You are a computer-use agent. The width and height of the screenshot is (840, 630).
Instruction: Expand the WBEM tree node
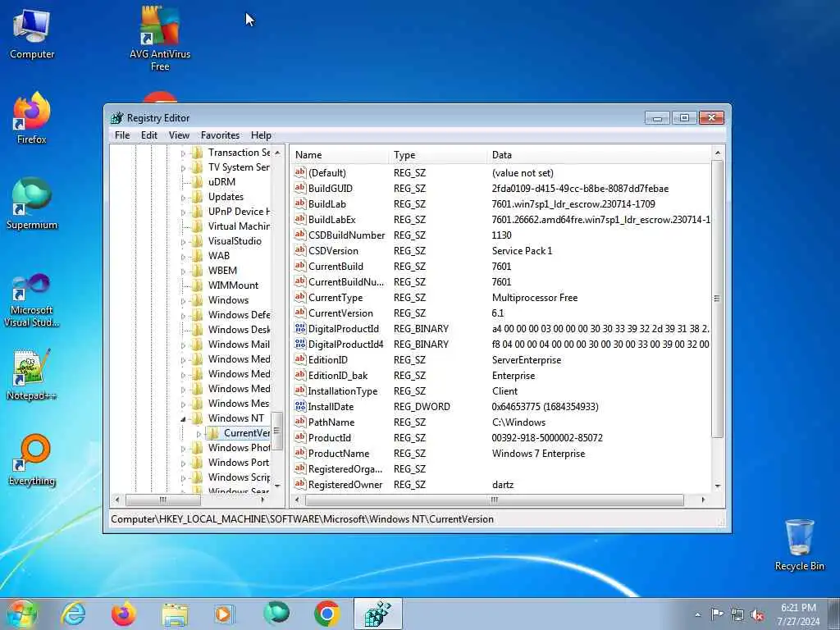pos(183,272)
